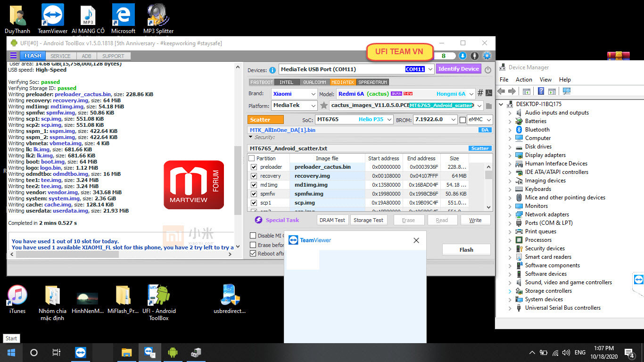Screen dimensions: 644x362
Task: Click Device Manager Help toolbar icon
Action: tap(541, 91)
